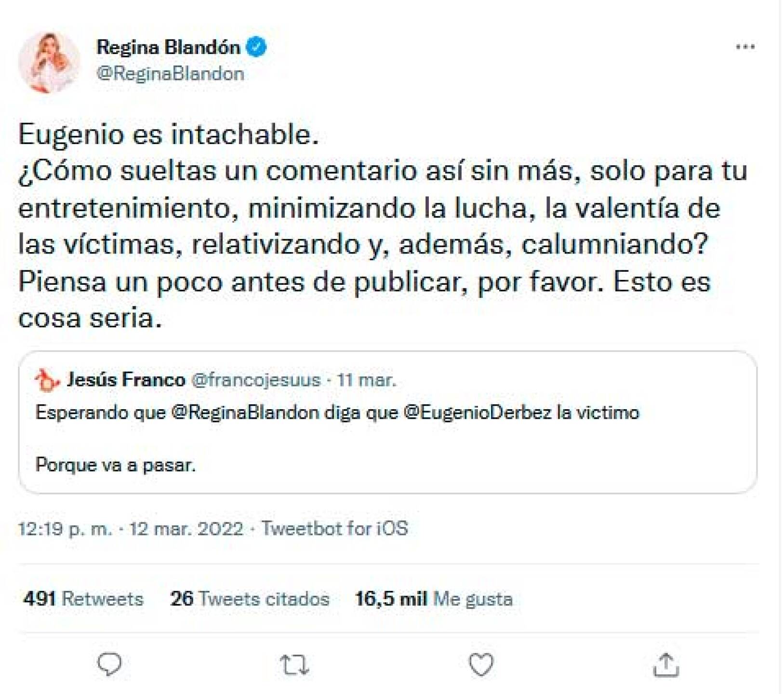The width and height of the screenshot is (784, 694).
Task: Click the blue verified badge
Action: pyautogui.click(x=256, y=47)
